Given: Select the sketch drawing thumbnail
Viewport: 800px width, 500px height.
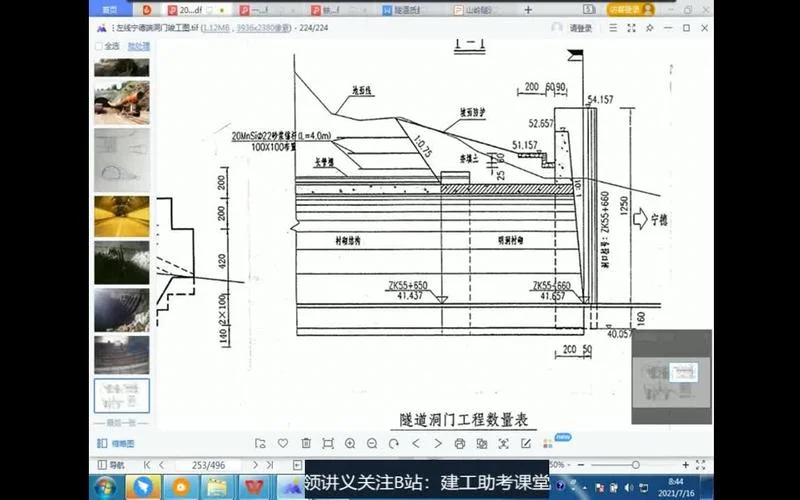Looking at the screenshot, I should pos(122,160).
